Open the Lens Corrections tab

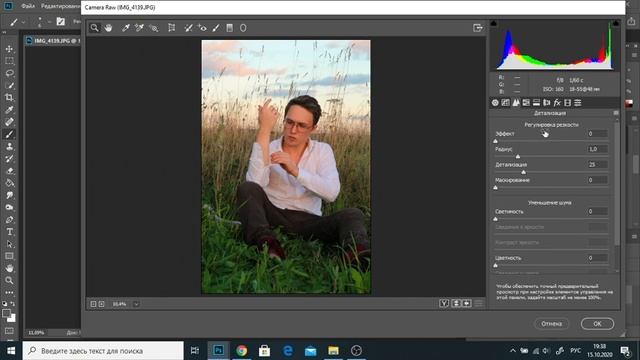coord(547,103)
